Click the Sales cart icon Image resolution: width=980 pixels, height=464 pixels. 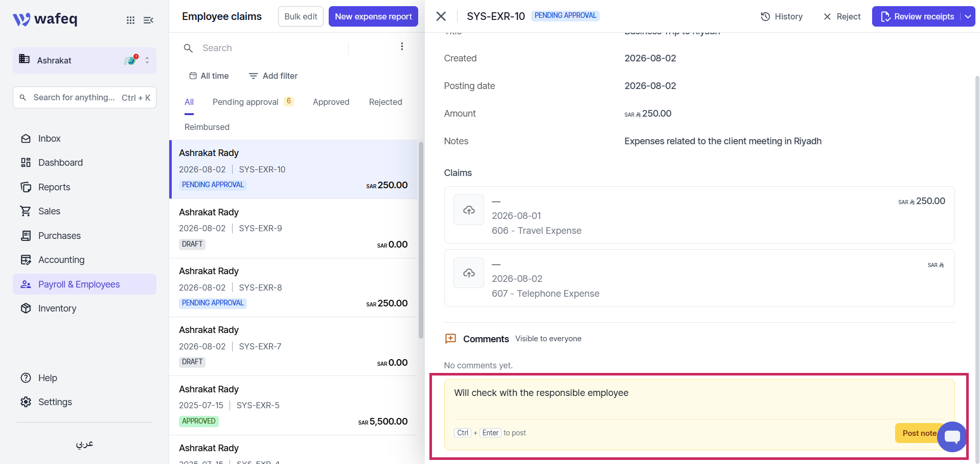tap(26, 211)
